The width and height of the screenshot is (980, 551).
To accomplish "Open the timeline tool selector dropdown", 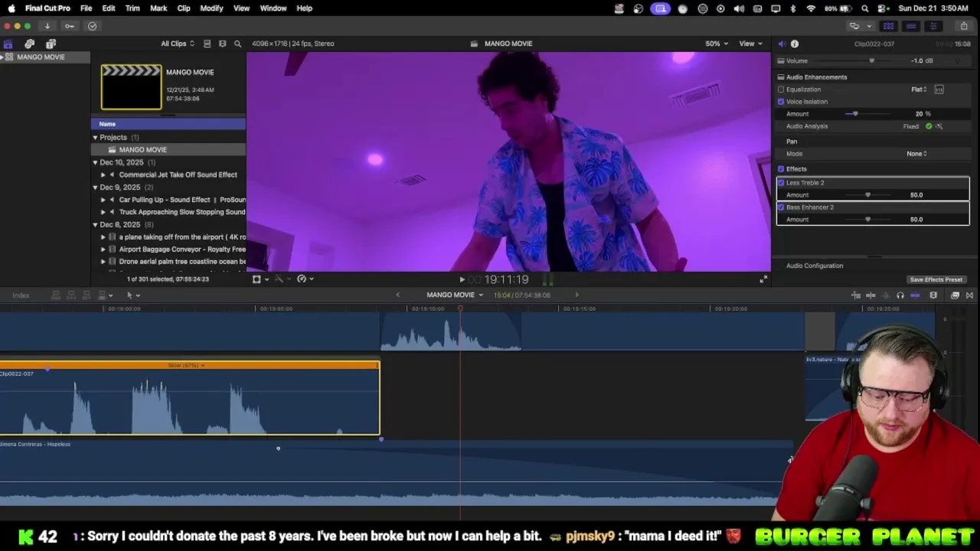I will pyautogui.click(x=132, y=295).
